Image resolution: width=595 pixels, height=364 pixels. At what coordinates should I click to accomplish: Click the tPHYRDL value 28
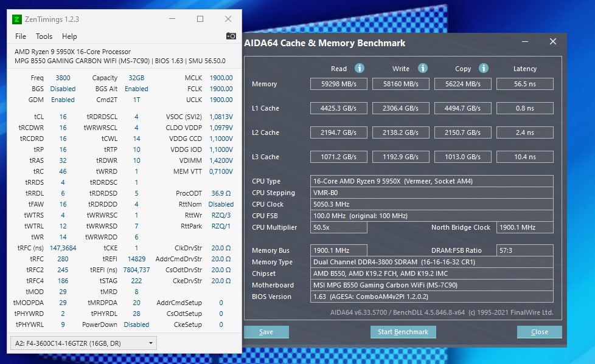click(136, 314)
